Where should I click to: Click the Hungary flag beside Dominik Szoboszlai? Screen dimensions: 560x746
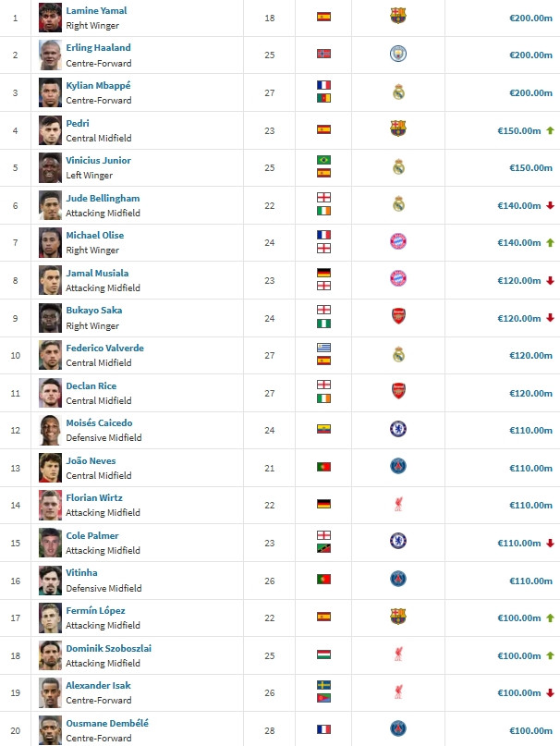323,655
